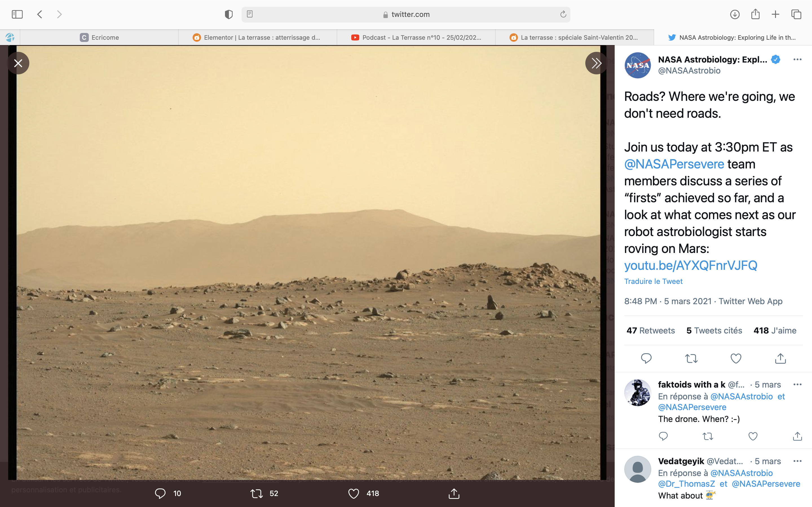
Task: Open Safari's share menu icon
Action: point(755,14)
